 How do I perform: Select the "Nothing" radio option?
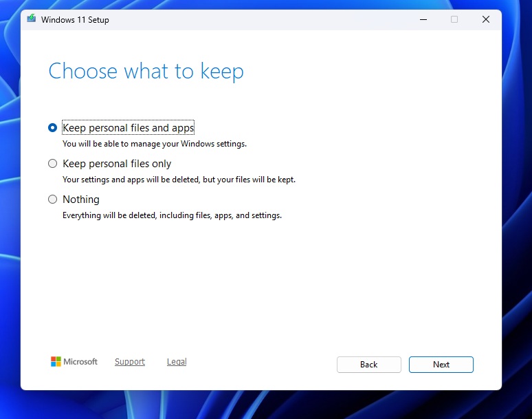(53, 200)
